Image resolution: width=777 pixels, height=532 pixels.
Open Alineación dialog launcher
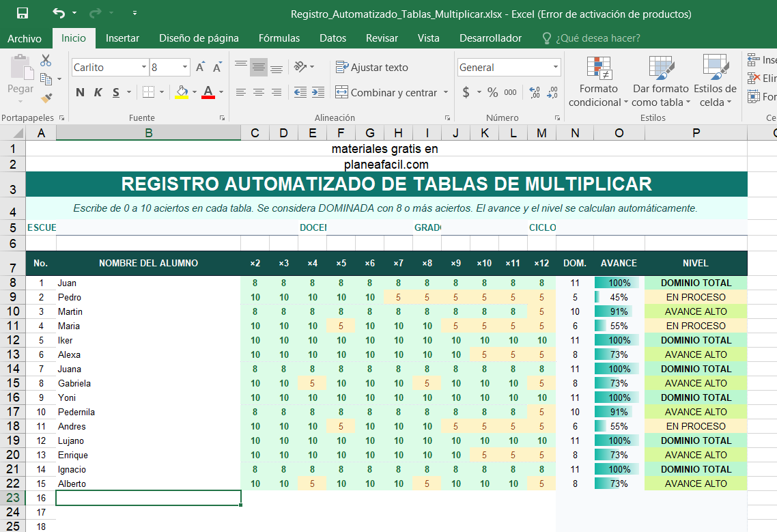coord(447,118)
